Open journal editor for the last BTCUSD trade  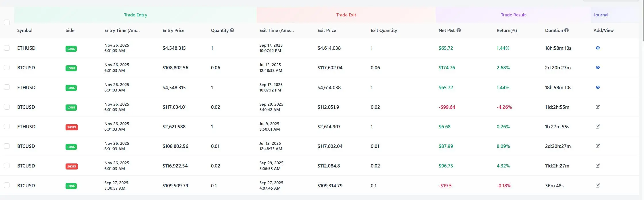tap(598, 186)
